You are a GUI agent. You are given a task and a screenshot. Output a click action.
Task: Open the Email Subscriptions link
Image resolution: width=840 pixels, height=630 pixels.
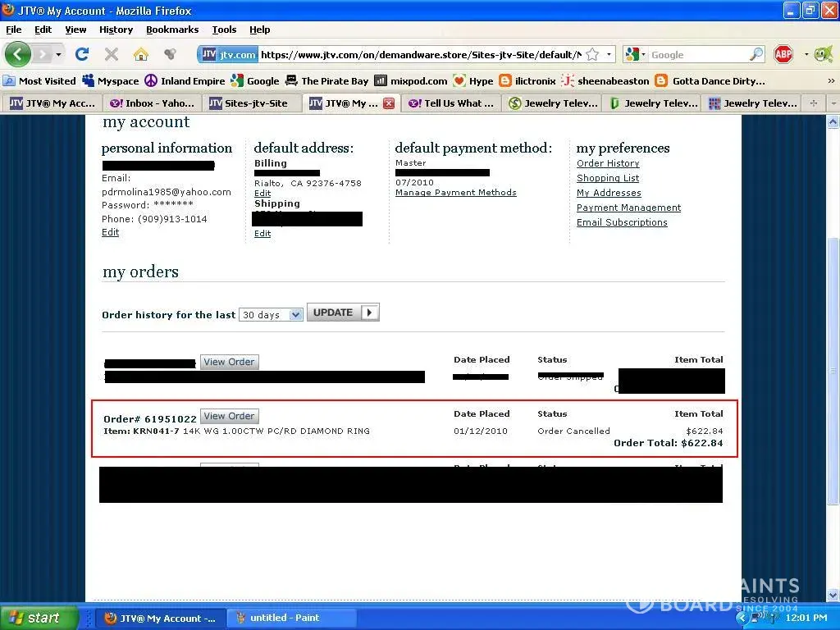click(x=622, y=222)
